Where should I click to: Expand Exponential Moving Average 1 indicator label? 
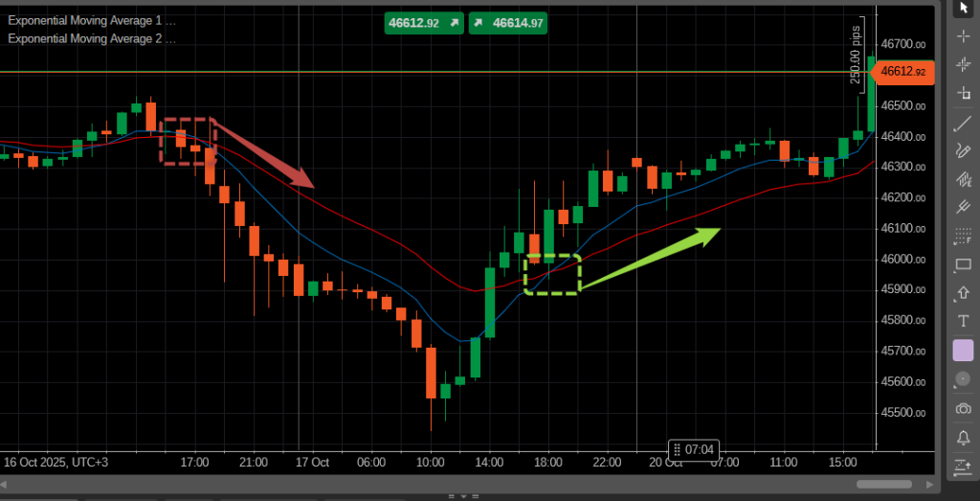coord(91,20)
